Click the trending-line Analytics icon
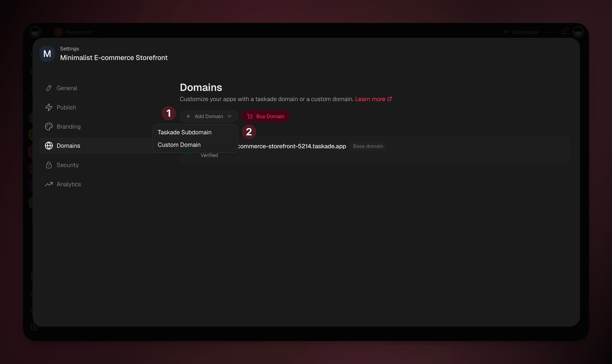Image resolution: width=612 pixels, height=364 pixels. [x=49, y=184]
